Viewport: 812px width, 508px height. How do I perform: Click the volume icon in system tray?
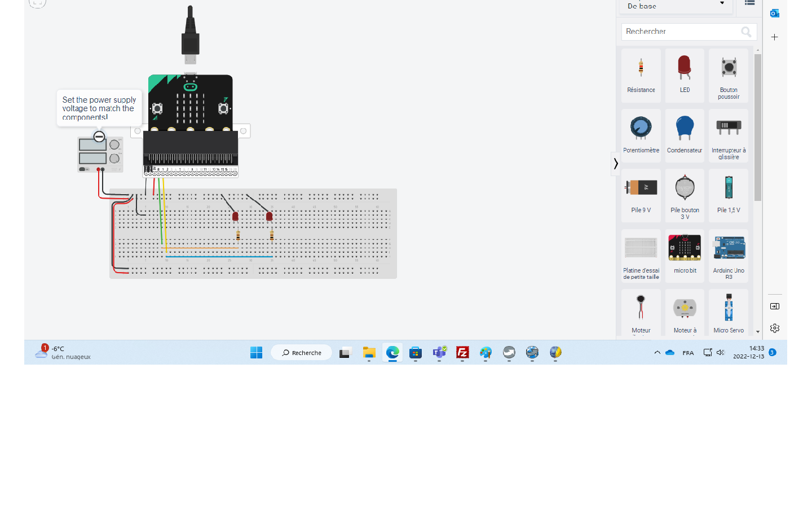[x=720, y=353]
